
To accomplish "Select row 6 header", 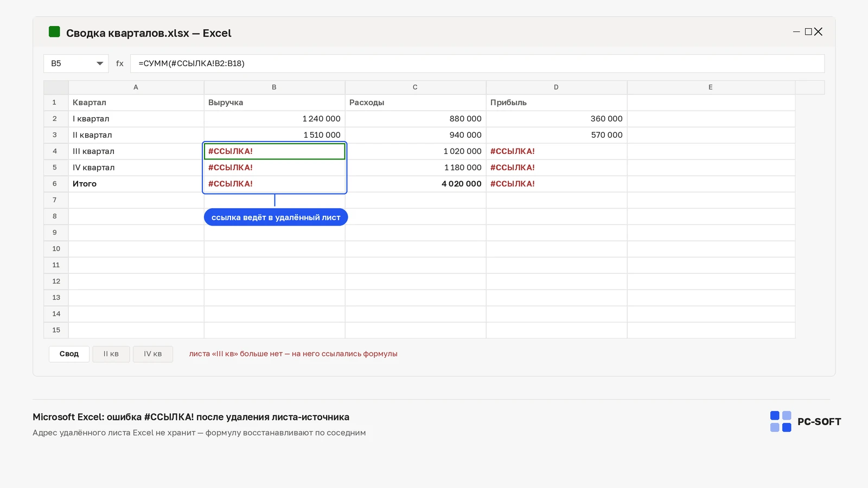I will 56,184.
